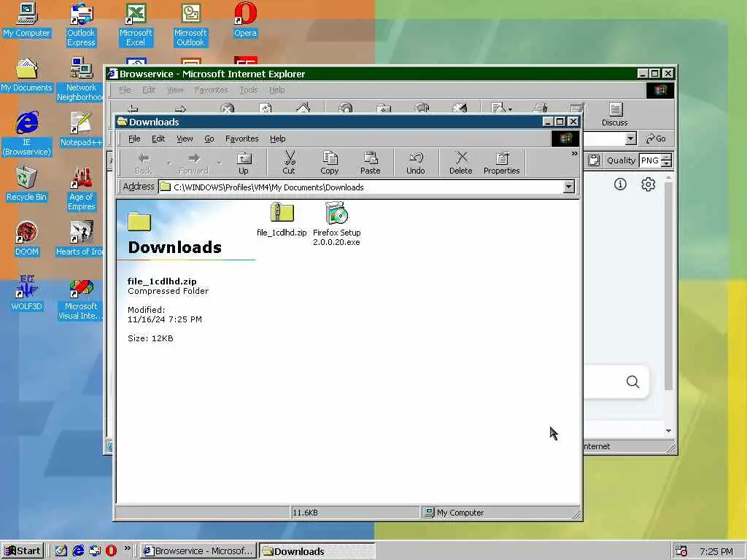The image size is (747, 560).
Task: Open the settings gear icon in Browservice
Action: point(648,184)
